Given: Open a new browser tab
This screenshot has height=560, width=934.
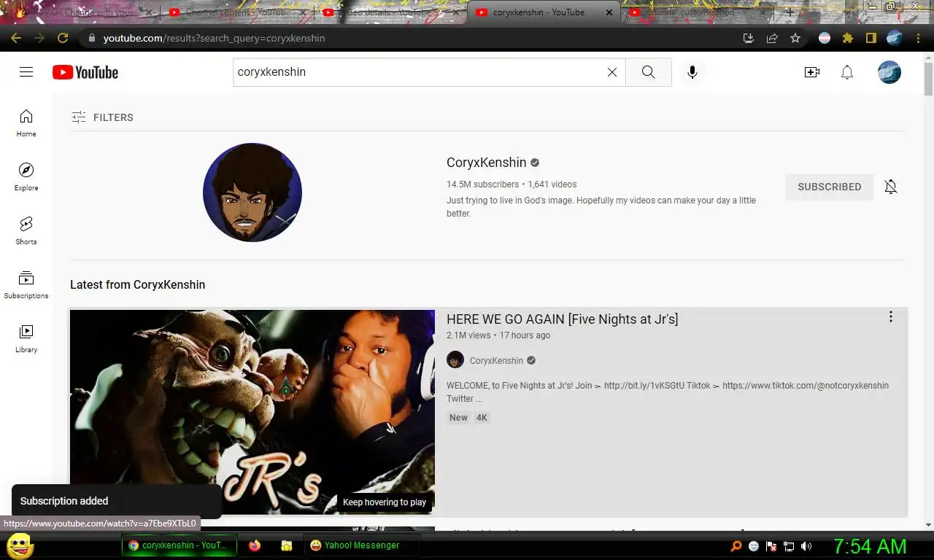Looking at the screenshot, I should coord(790,12).
